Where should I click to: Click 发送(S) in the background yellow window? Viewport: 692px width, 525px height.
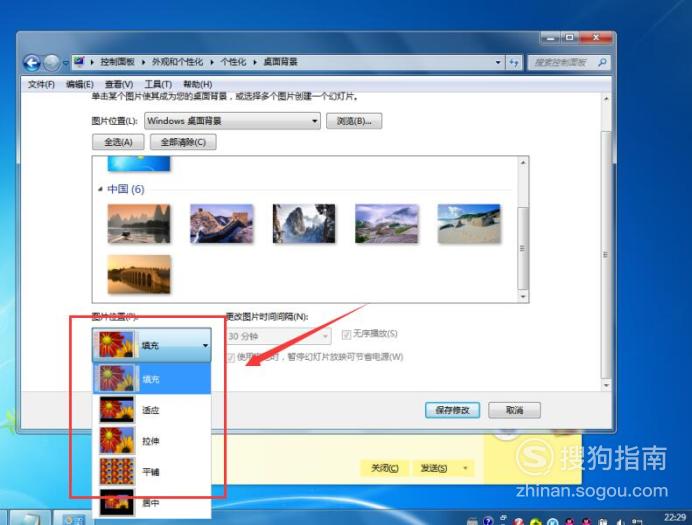tap(434, 468)
